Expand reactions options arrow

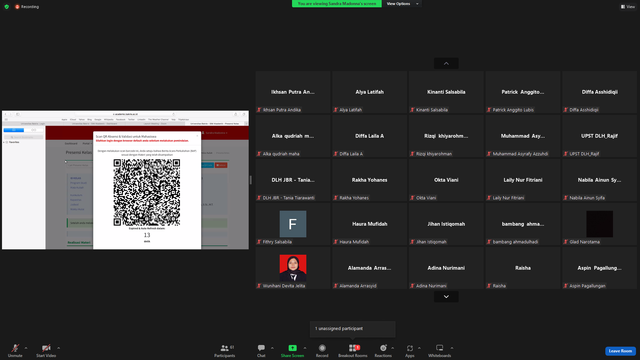393,348
